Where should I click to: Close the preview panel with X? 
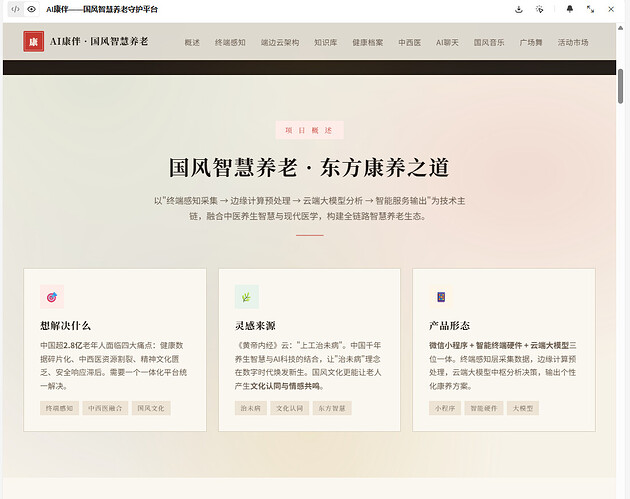[611, 9]
